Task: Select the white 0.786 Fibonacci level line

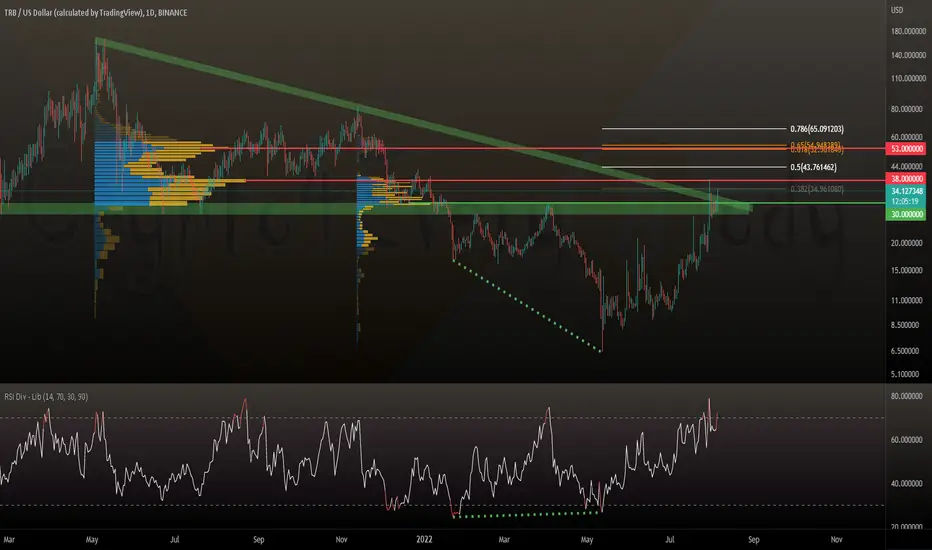Action: click(694, 128)
